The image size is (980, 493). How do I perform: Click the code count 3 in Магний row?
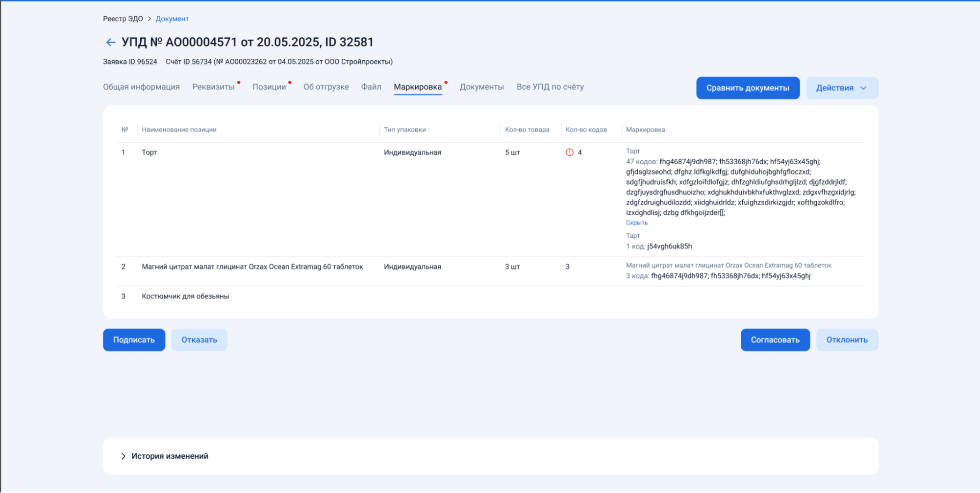click(x=568, y=267)
